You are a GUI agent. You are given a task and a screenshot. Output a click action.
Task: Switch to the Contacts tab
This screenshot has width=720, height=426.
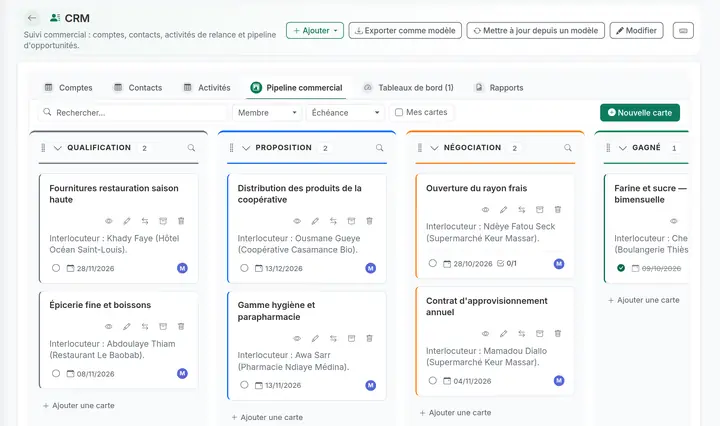coord(138,88)
